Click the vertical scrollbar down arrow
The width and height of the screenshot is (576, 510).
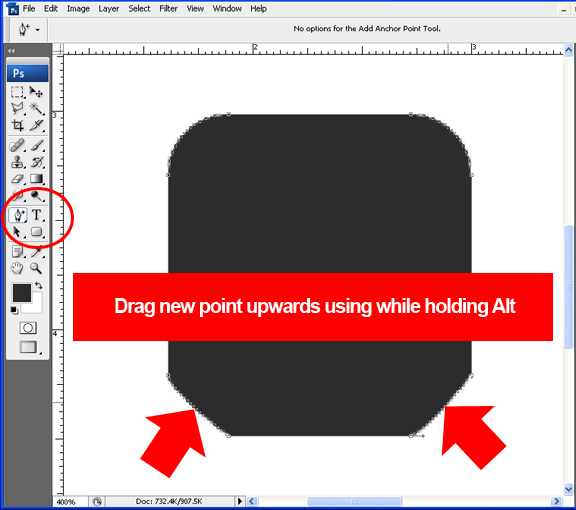[x=569, y=490]
